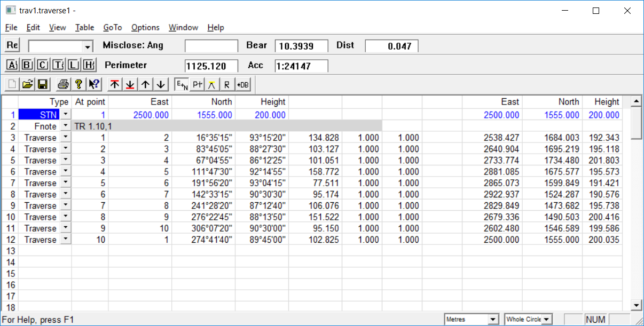Click the yellow question mark help icon

click(x=78, y=84)
